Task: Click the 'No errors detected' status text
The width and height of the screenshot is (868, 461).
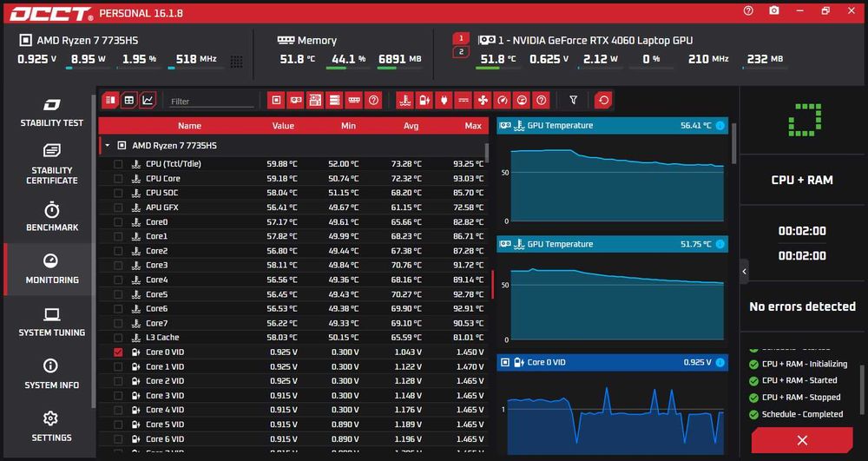Action: pyautogui.click(x=802, y=306)
